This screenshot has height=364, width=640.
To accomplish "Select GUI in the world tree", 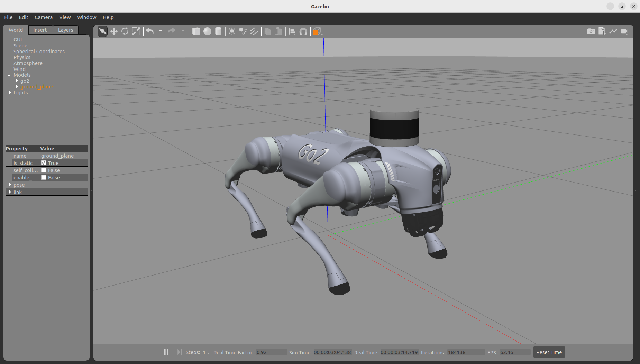I will [x=18, y=40].
